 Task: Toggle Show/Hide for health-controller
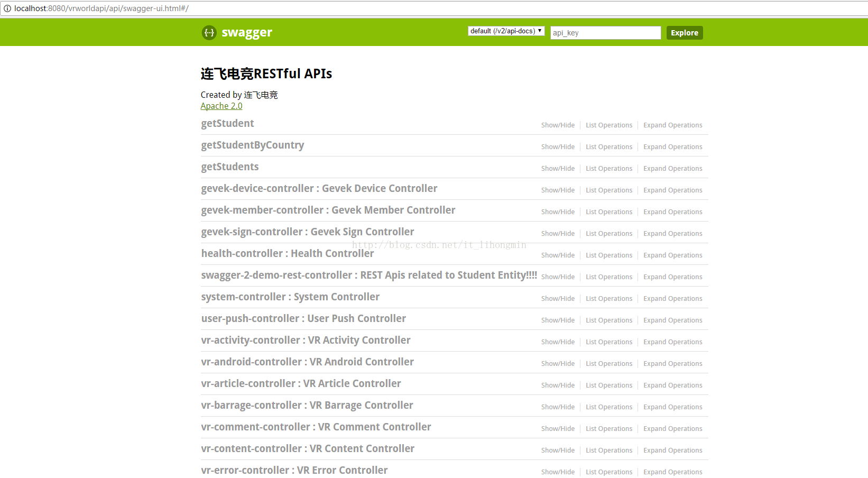click(558, 255)
